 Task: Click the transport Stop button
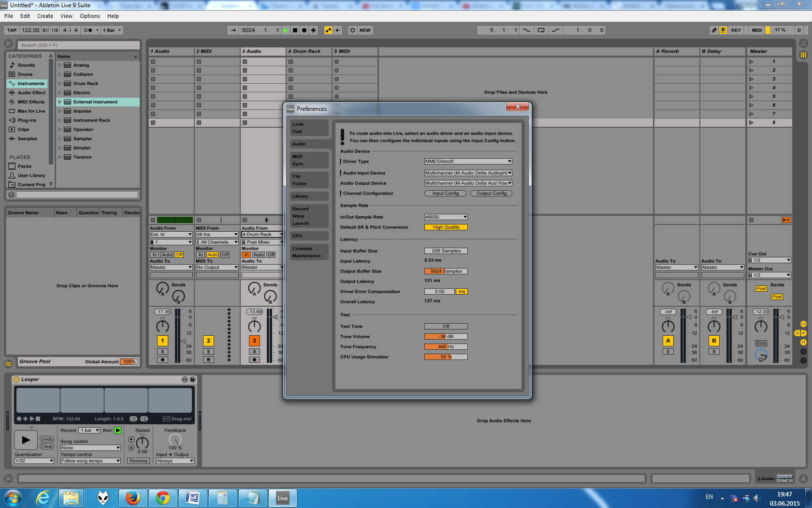(x=295, y=30)
